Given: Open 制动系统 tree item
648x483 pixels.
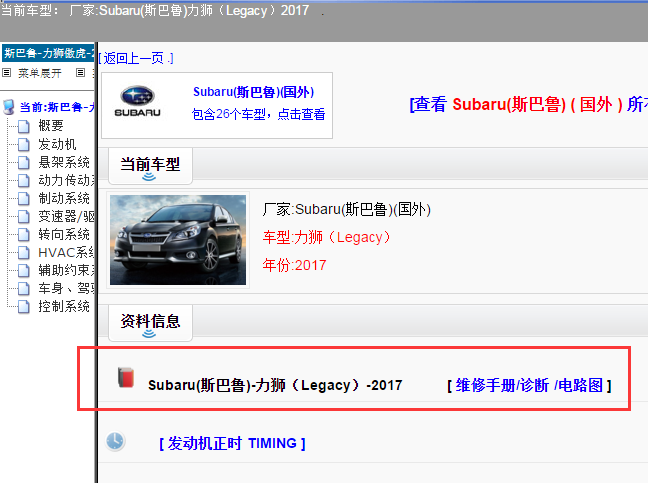Looking at the screenshot, I should (64, 198).
